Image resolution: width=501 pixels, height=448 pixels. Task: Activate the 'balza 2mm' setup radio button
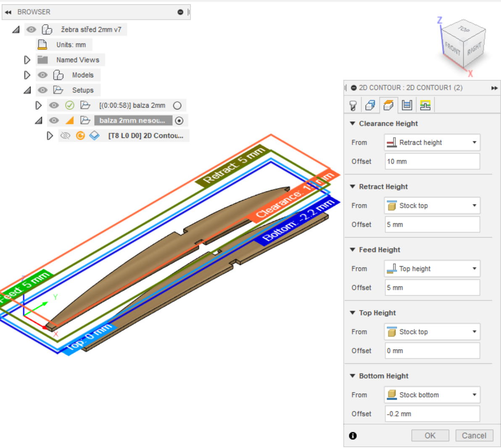coord(177,106)
